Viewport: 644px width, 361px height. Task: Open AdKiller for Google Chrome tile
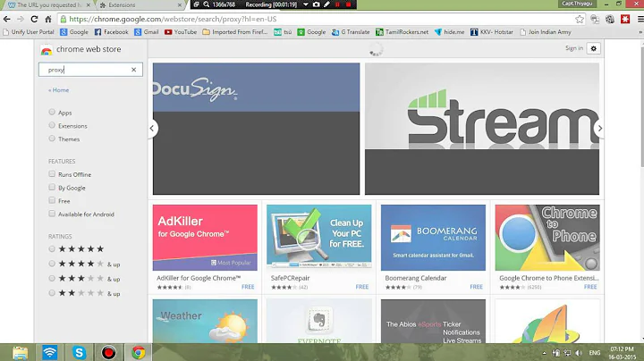(x=205, y=248)
